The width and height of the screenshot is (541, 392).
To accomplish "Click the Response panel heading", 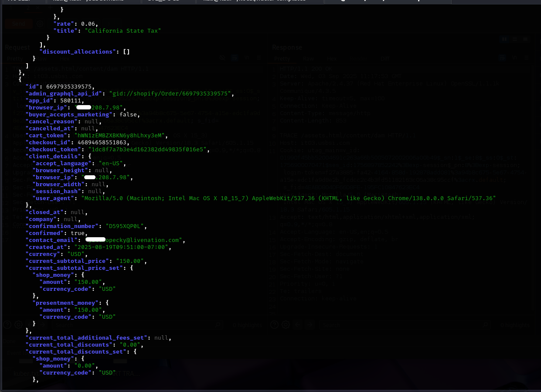I will pyautogui.click(x=287, y=47).
